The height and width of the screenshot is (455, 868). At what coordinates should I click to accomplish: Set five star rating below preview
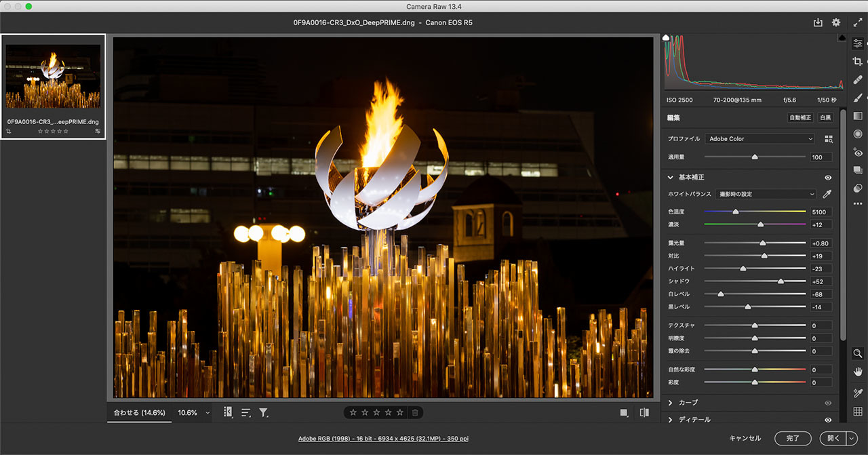(399, 412)
